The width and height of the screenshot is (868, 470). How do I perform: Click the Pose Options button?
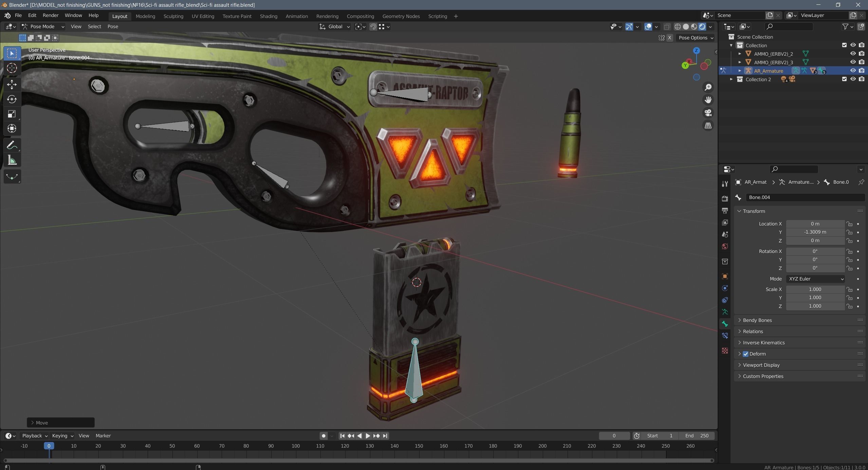pos(696,38)
